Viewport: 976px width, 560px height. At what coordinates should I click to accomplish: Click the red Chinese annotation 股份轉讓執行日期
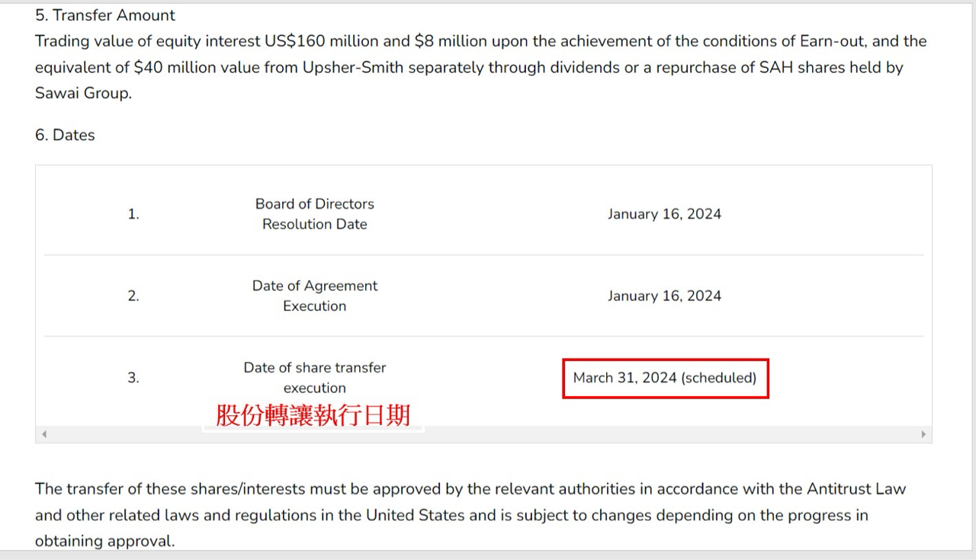pyautogui.click(x=313, y=415)
